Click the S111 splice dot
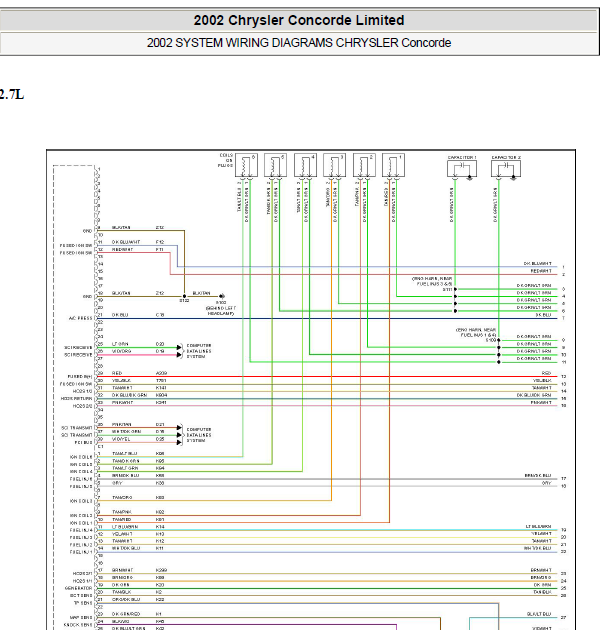The height and width of the screenshot is (630, 607). (455, 289)
